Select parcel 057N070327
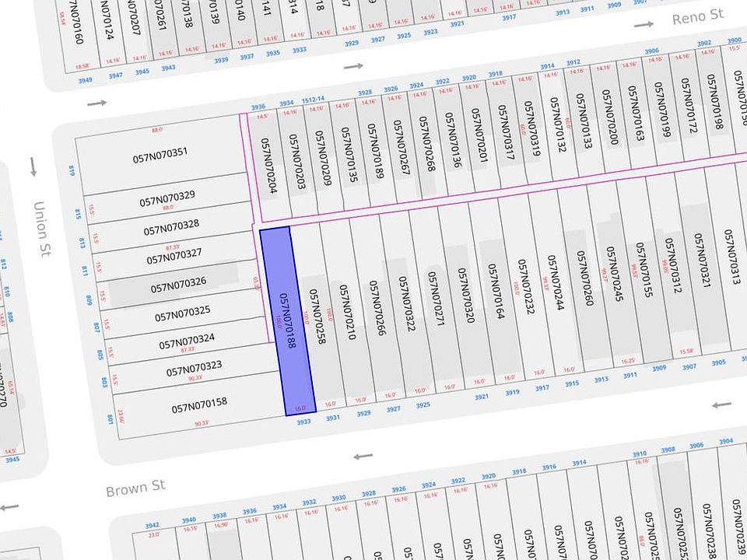Viewport: 747px width, 560px height. tap(174, 257)
